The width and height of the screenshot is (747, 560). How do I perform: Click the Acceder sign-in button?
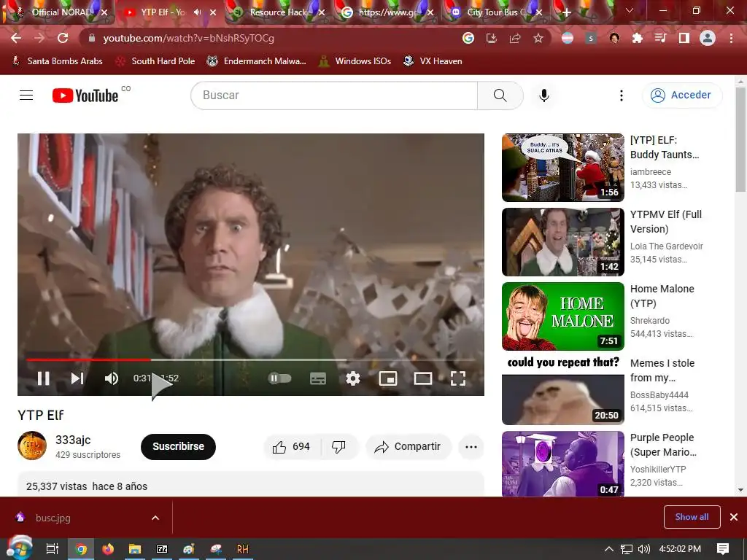pyautogui.click(x=682, y=96)
